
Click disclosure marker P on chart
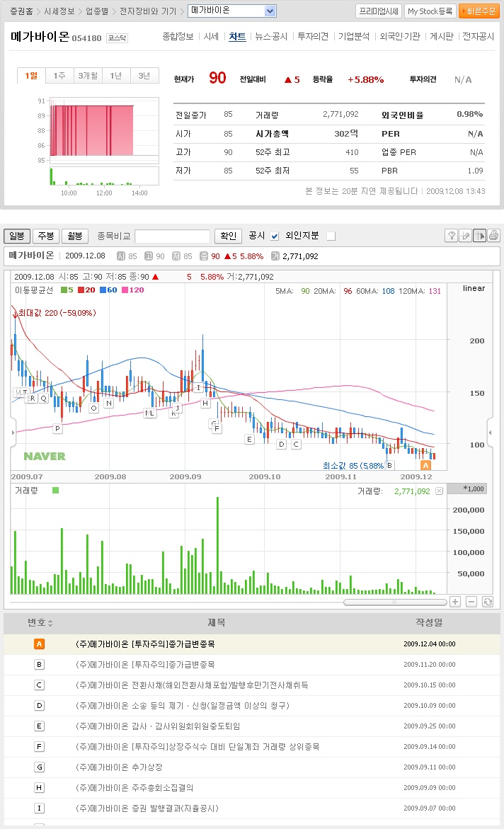[x=57, y=429]
